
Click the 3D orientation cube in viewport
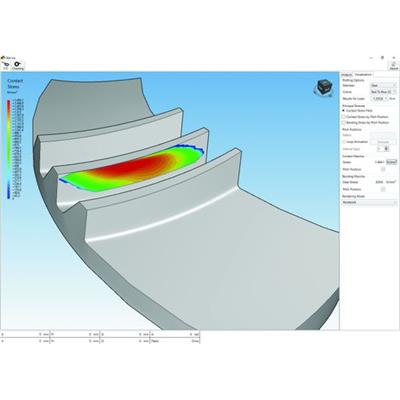point(323,88)
